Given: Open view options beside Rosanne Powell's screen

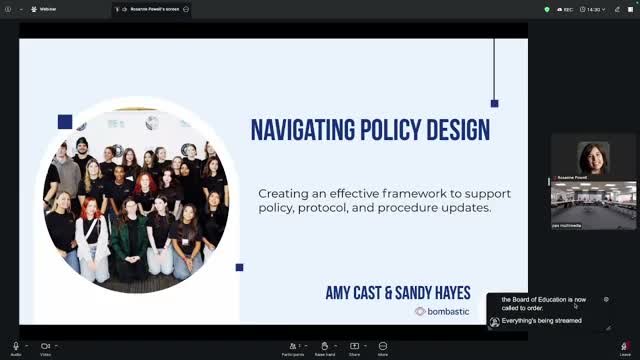Looking at the screenshot, I should (x=186, y=9).
